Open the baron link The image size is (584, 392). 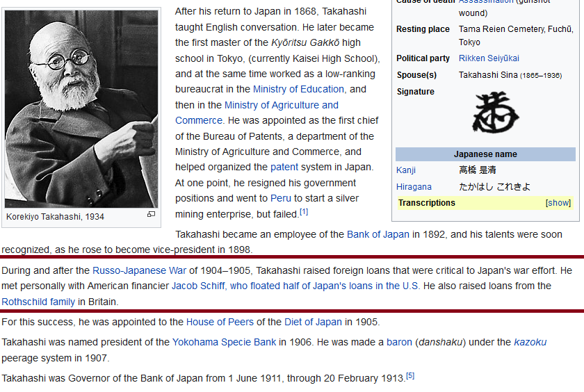pyautogui.click(x=399, y=342)
